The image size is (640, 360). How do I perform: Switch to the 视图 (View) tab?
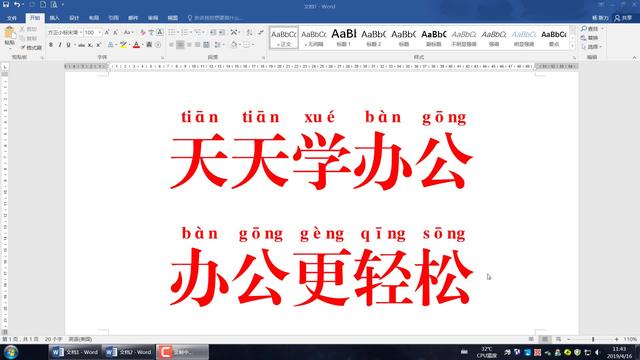pos(173,18)
